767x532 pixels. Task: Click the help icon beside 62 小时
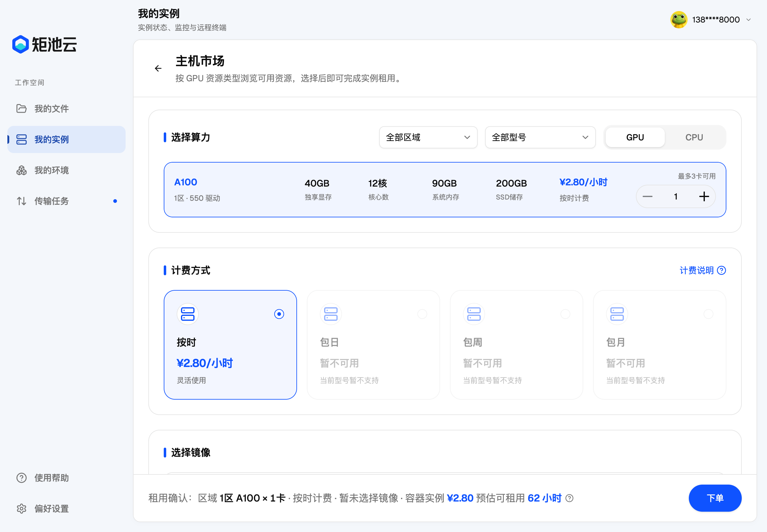coord(570,498)
